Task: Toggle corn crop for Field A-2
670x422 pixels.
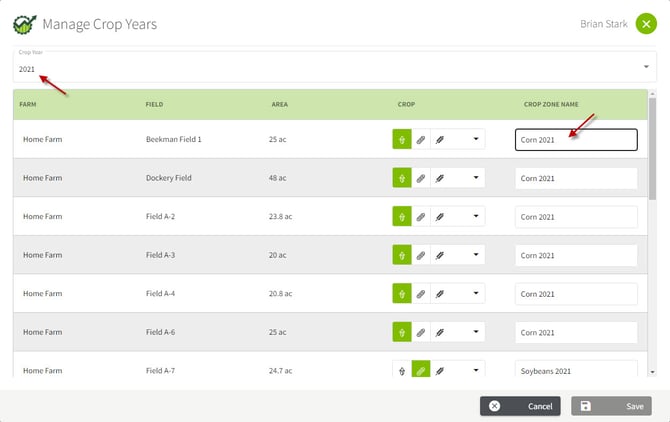Action: pyautogui.click(x=401, y=217)
